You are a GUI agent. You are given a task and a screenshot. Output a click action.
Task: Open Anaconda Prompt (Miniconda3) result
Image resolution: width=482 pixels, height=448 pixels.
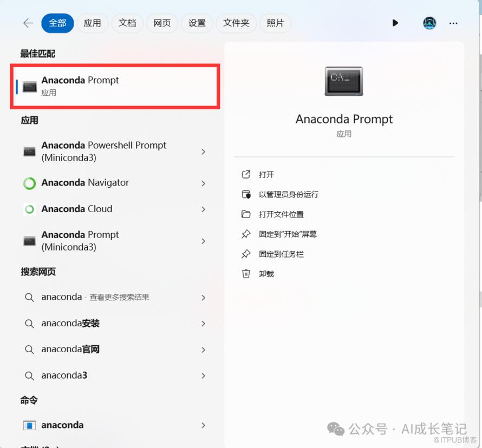(x=115, y=241)
